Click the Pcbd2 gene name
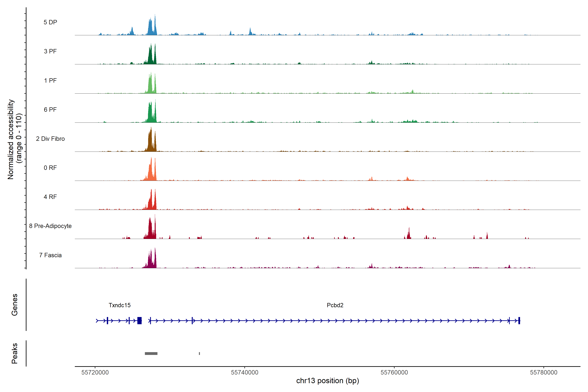This screenshot has width=588, height=392. pyautogui.click(x=335, y=305)
